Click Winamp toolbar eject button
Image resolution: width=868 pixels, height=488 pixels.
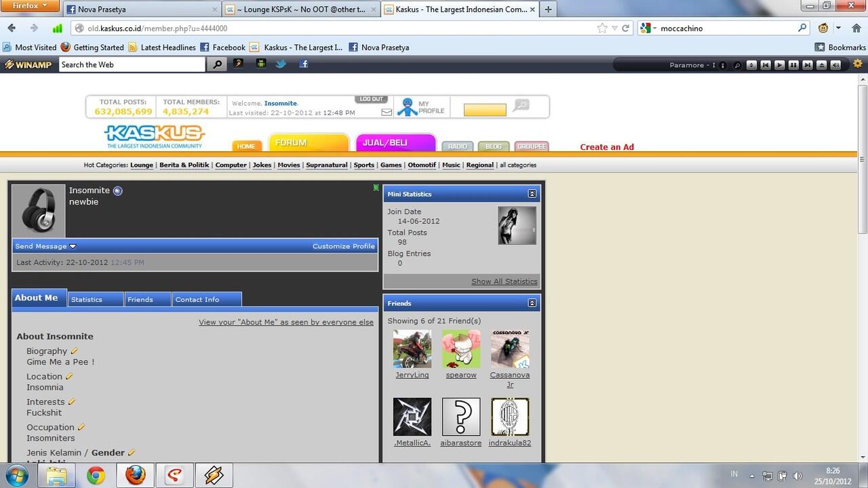pos(821,65)
